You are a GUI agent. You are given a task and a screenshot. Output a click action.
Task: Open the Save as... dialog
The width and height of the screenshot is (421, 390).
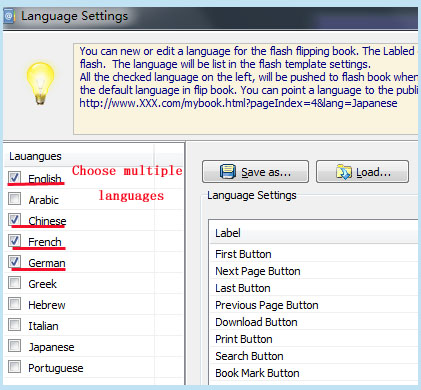pyautogui.click(x=255, y=172)
